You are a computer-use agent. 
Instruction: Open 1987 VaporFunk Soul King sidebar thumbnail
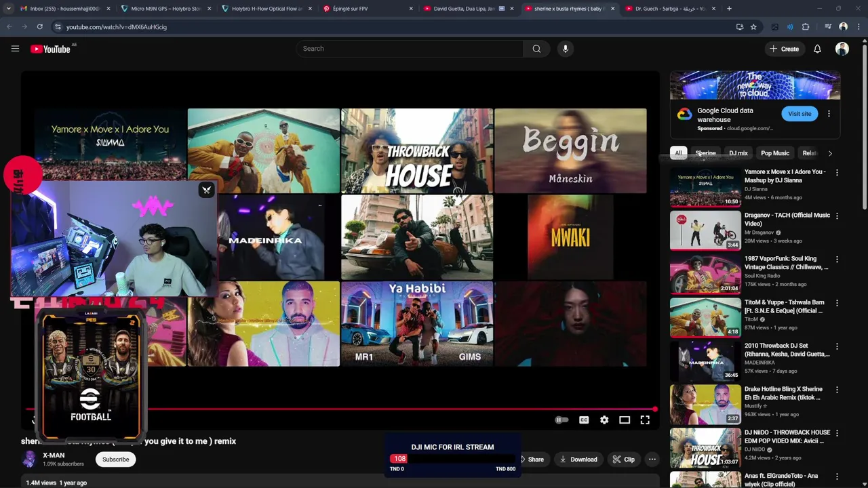tap(705, 274)
